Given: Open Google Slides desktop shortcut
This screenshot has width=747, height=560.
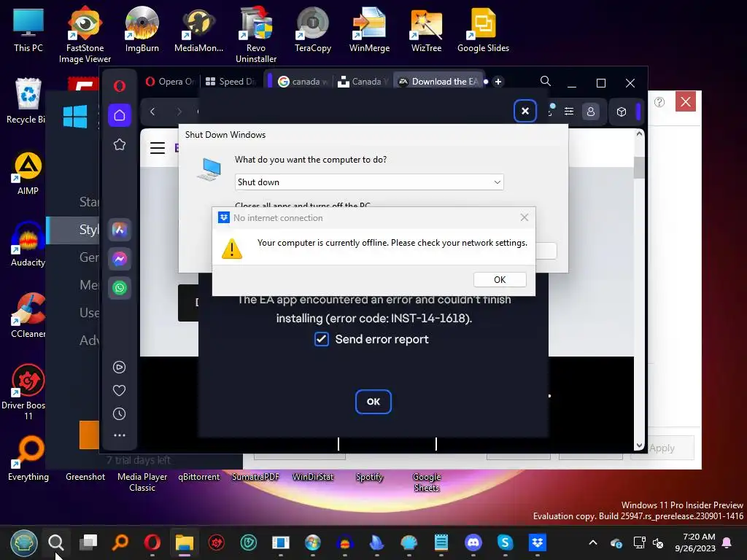Looking at the screenshot, I should (483, 29).
